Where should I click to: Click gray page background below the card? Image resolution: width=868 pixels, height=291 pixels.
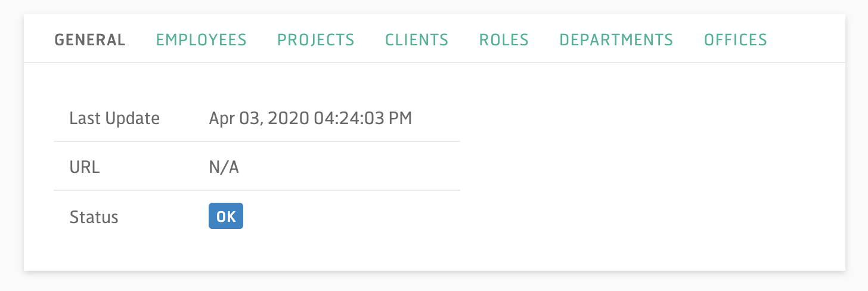[x=434, y=283]
